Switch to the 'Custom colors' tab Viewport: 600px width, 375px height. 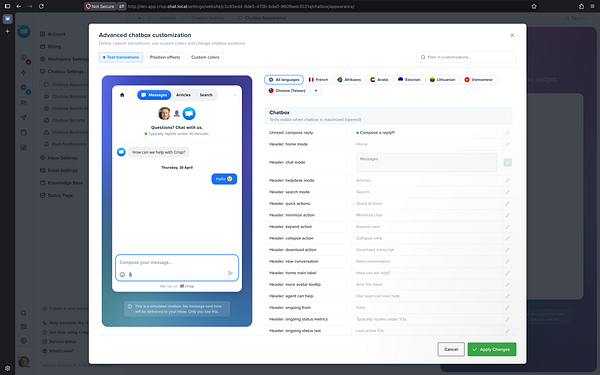point(205,57)
